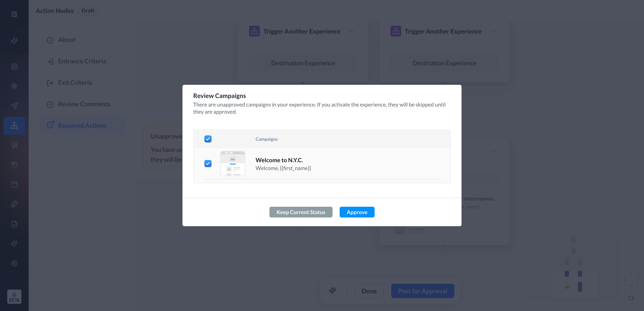Click the Approve button

(357, 212)
